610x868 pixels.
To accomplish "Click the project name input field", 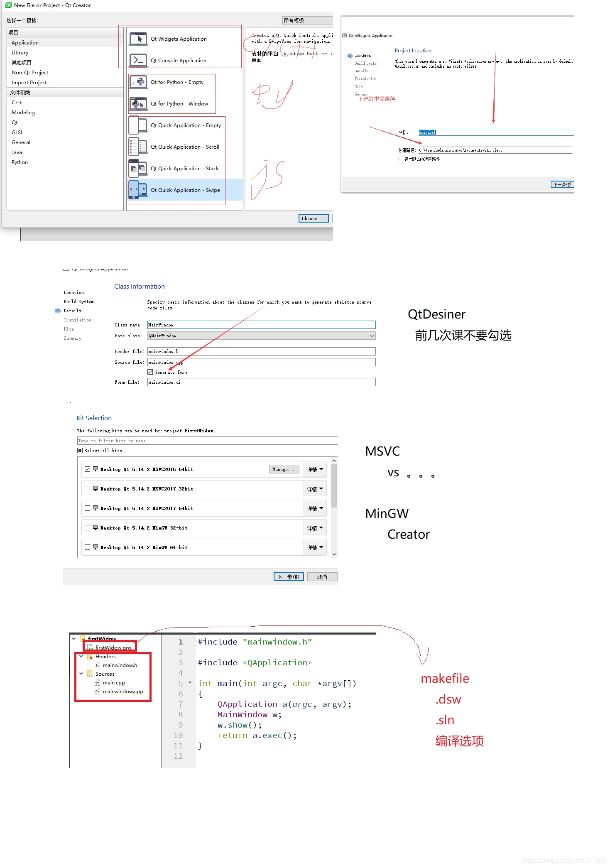I will click(x=496, y=132).
